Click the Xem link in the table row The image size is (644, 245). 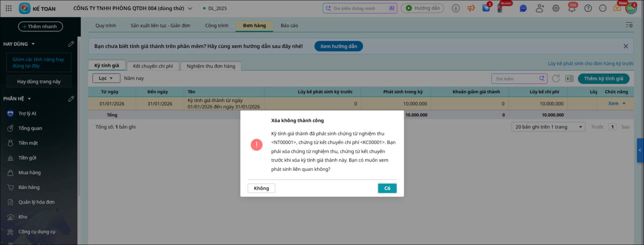[x=613, y=104]
